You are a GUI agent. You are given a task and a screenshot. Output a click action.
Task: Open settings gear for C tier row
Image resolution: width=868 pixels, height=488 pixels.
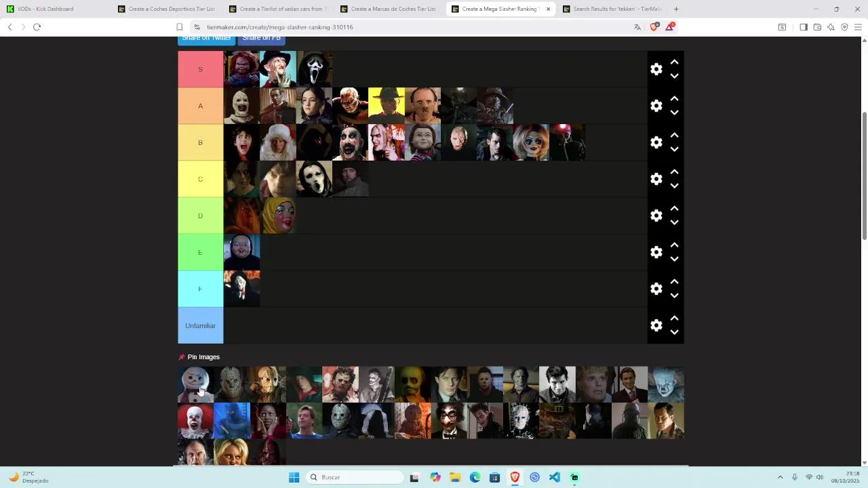656,179
